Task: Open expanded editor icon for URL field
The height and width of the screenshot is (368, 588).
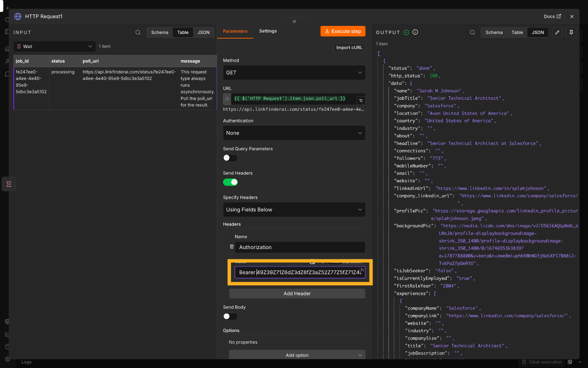Action: coord(361,100)
